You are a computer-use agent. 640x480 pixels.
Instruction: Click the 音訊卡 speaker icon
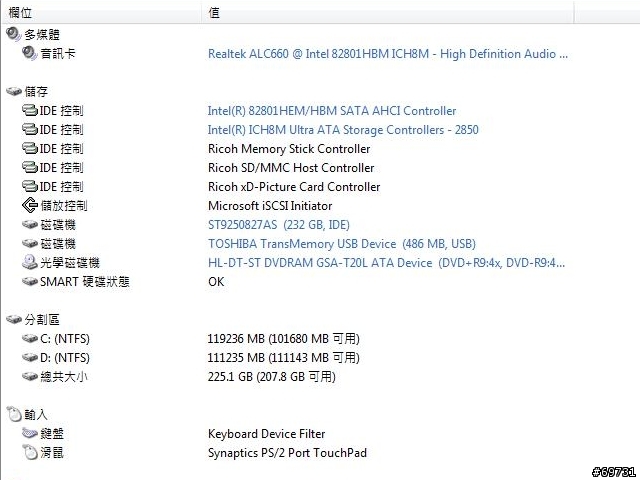pyautogui.click(x=30, y=53)
